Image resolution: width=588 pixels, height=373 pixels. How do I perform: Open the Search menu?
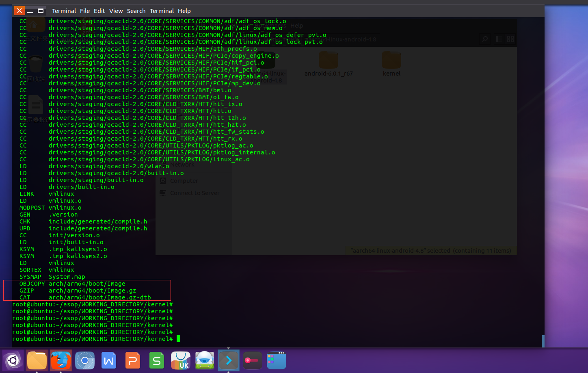[x=136, y=11]
